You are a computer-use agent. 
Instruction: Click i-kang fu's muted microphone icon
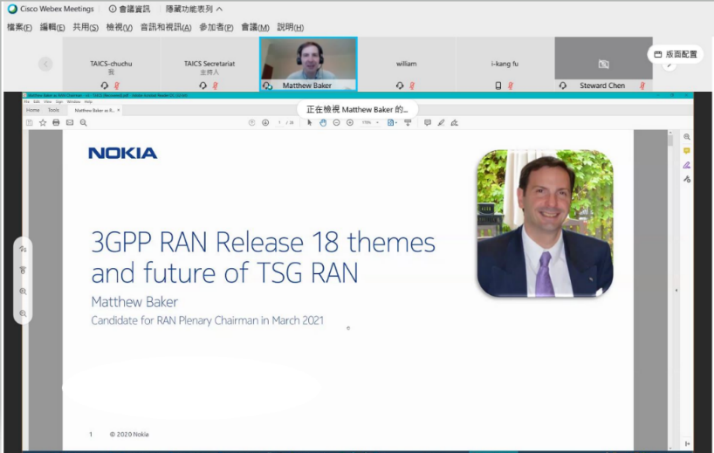pyautogui.click(x=510, y=86)
